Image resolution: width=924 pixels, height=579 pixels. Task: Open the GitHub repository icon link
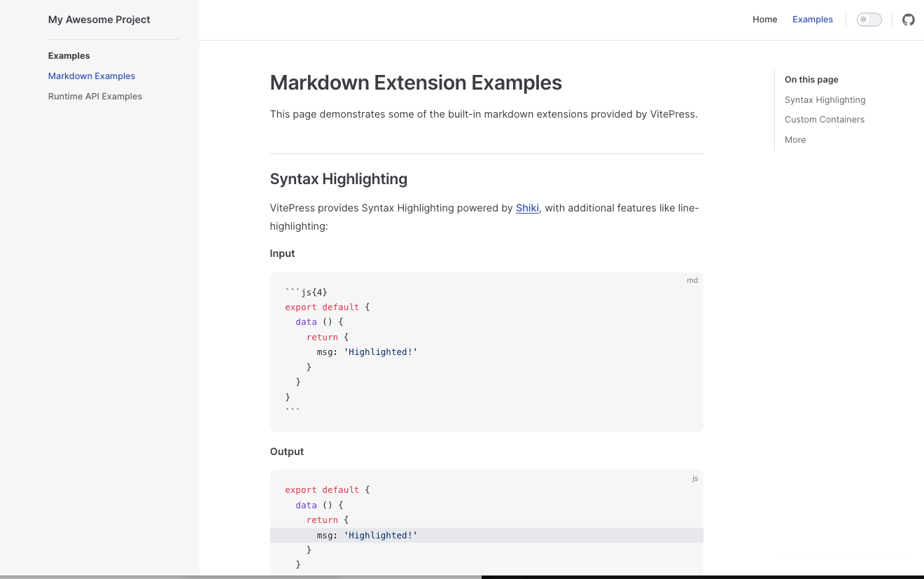(908, 20)
